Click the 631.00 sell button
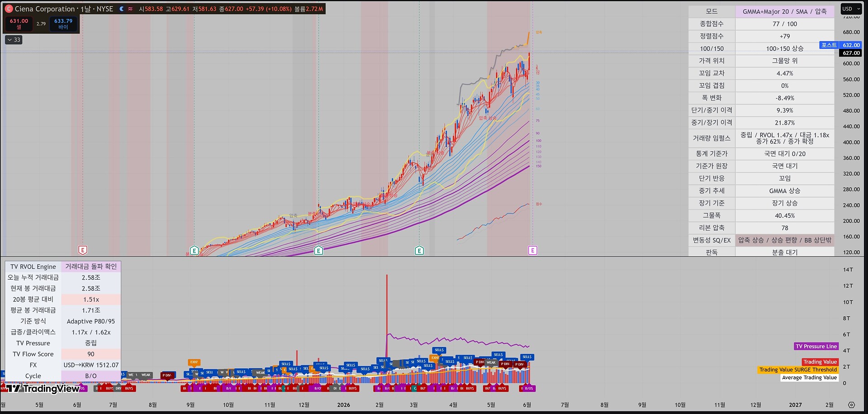This screenshot has width=868, height=414. click(x=19, y=24)
